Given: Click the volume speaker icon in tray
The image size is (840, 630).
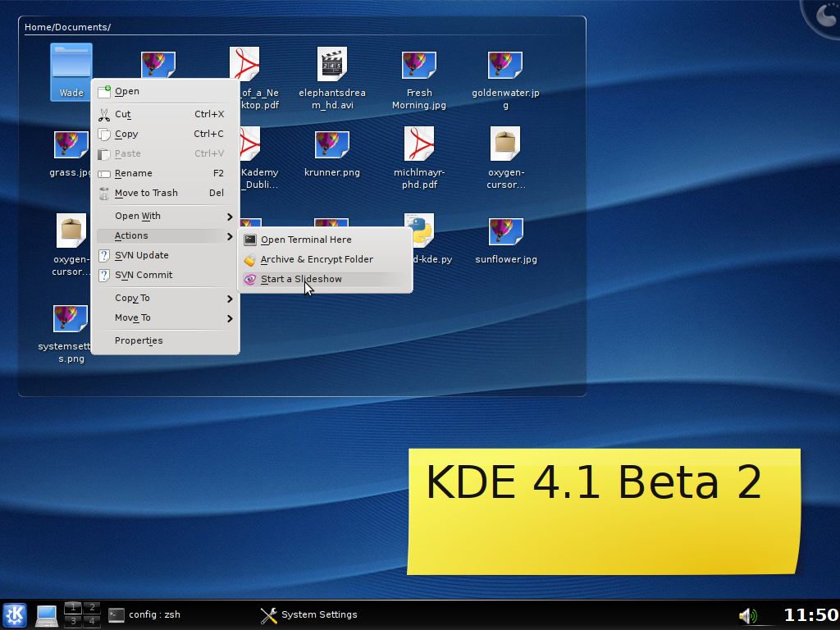Looking at the screenshot, I should point(748,616).
